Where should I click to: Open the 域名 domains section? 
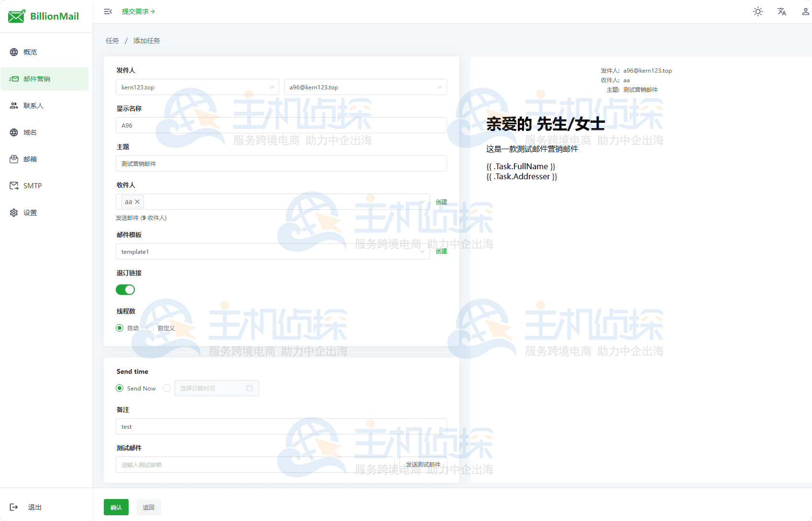[x=29, y=132]
